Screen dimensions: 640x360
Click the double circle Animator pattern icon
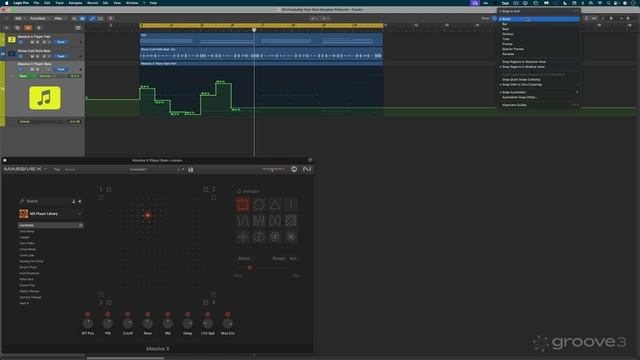click(x=259, y=237)
